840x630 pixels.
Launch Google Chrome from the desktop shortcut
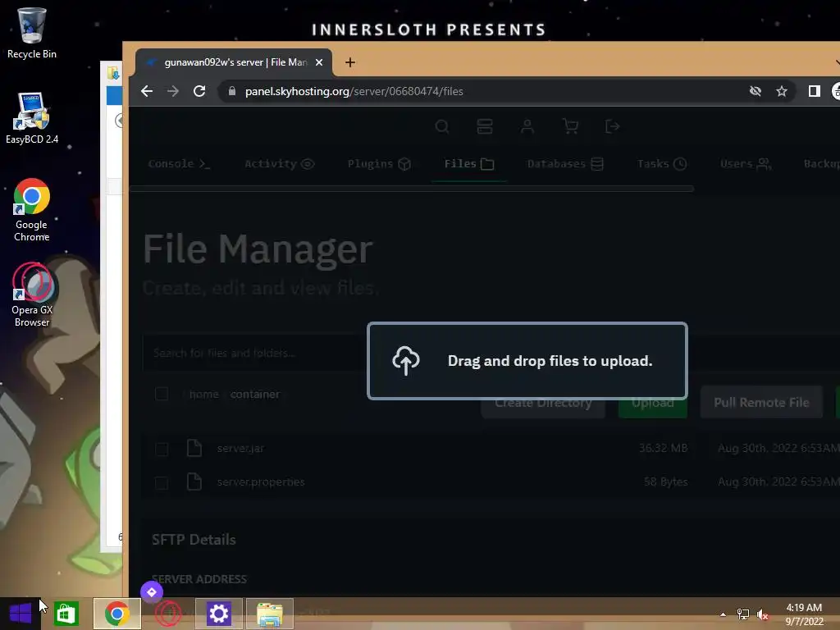(32, 210)
